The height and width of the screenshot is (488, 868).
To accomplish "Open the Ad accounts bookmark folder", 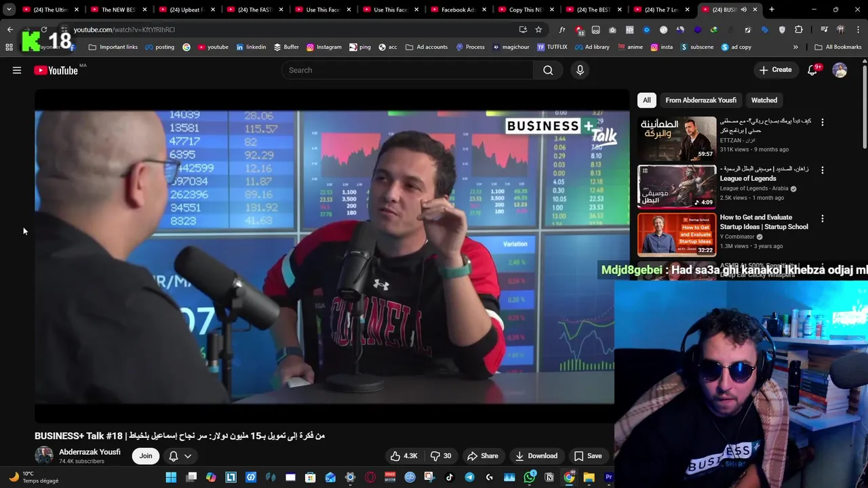I will click(x=427, y=47).
